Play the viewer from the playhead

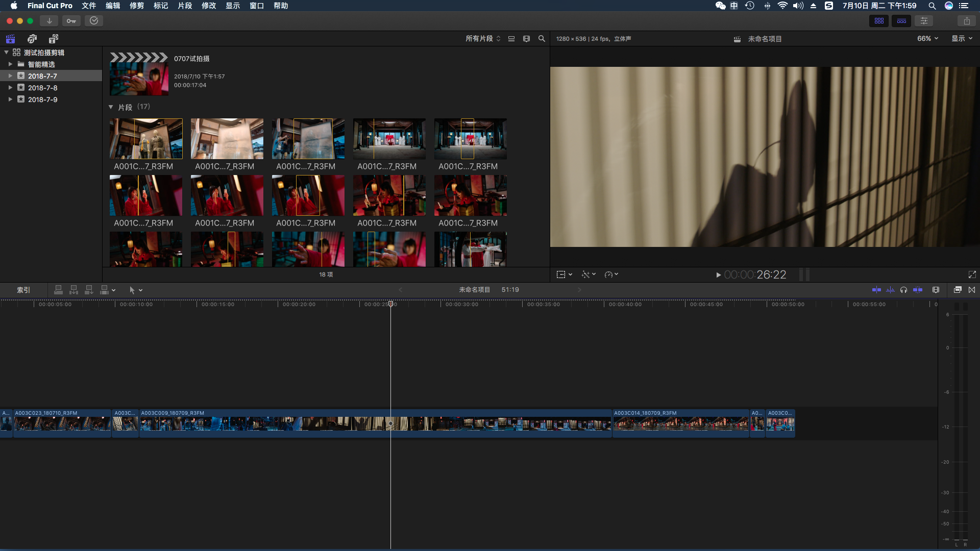[718, 275]
